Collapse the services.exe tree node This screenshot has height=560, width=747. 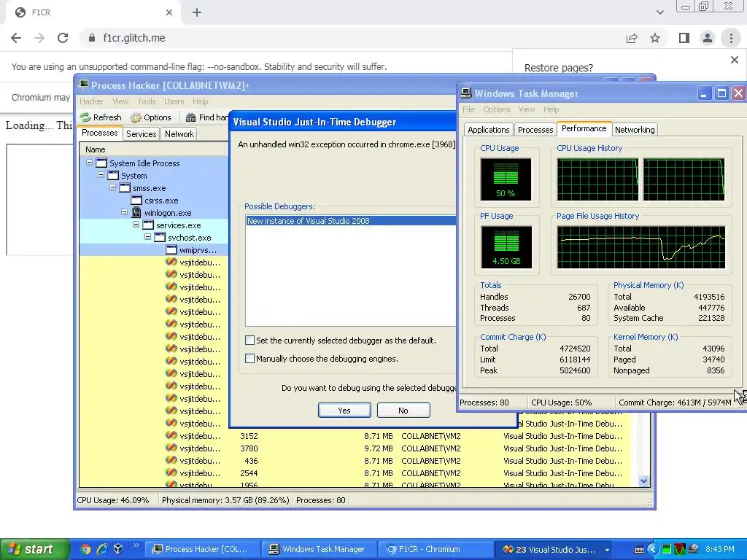[x=136, y=225]
